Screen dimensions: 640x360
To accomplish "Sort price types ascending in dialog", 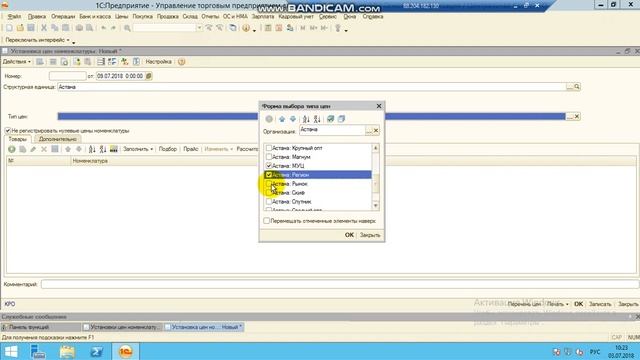I will (x=306, y=119).
